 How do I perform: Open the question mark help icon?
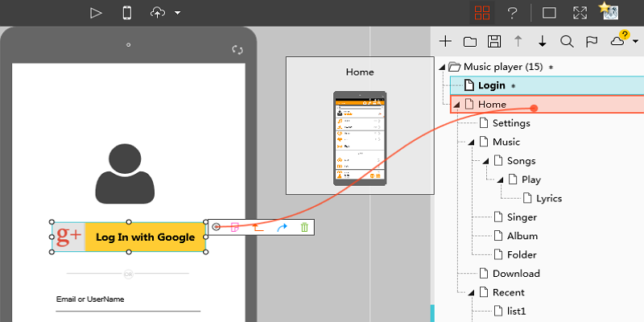point(512,13)
